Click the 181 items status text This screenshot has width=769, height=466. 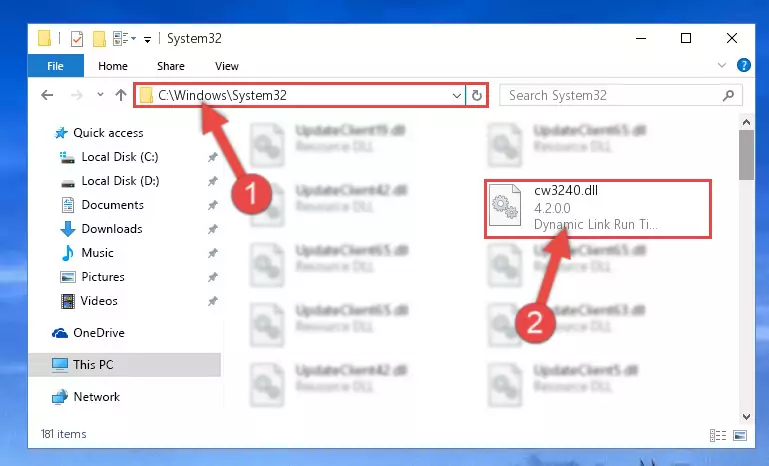tap(64, 434)
